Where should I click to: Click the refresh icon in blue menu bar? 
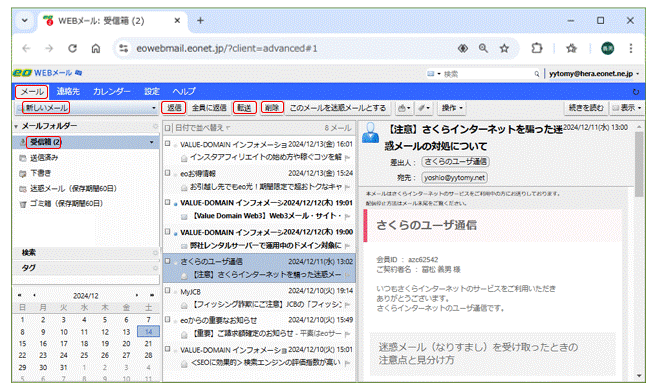pos(636,92)
